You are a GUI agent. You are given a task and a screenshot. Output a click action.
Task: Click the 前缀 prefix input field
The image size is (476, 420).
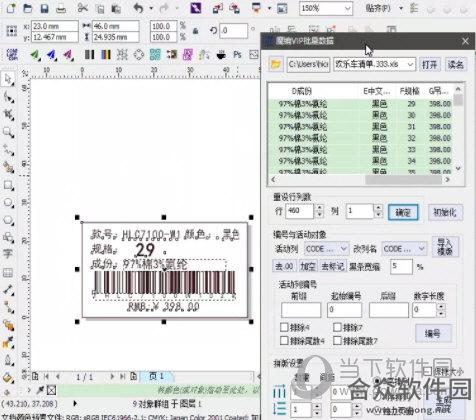click(x=301, y=310)
